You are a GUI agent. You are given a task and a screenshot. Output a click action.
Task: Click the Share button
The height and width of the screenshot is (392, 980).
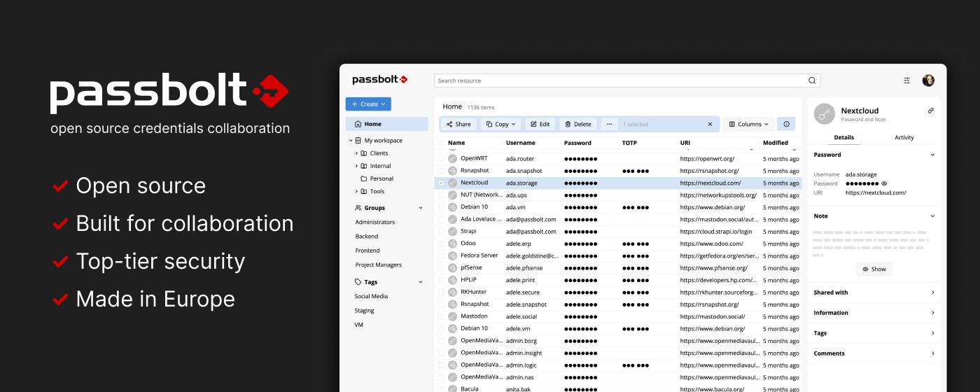tap(458, 124)
